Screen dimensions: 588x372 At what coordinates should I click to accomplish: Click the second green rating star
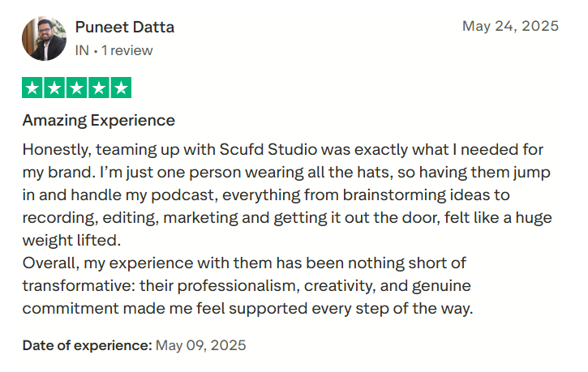click(55, 88)
